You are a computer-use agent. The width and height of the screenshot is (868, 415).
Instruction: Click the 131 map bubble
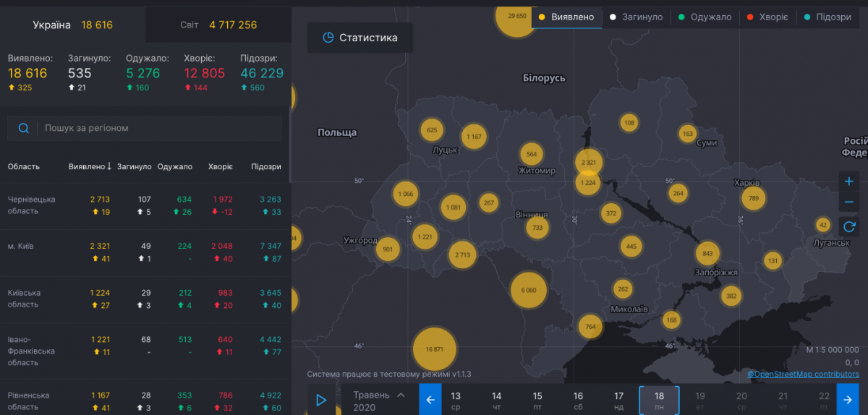point(773,261)
